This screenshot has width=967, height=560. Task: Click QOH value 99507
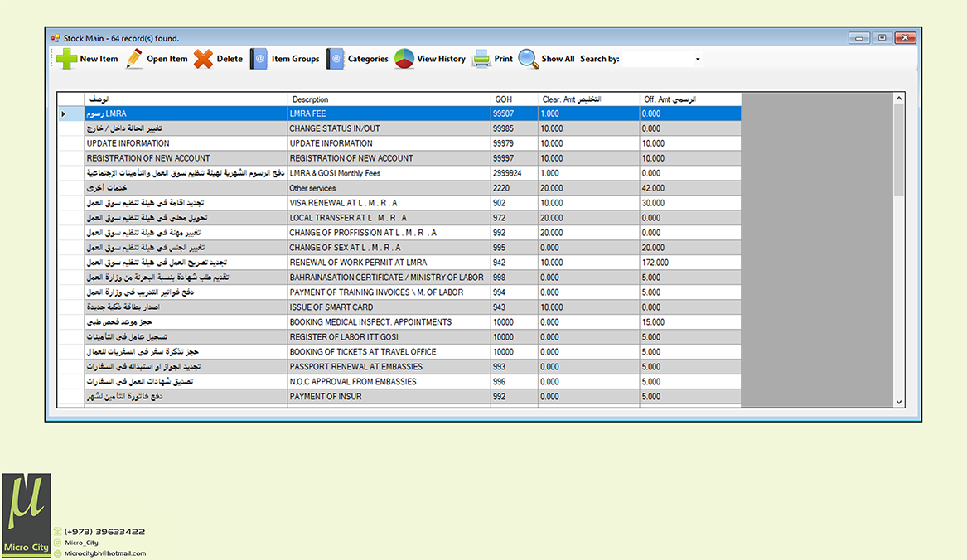tap(515, 114)
